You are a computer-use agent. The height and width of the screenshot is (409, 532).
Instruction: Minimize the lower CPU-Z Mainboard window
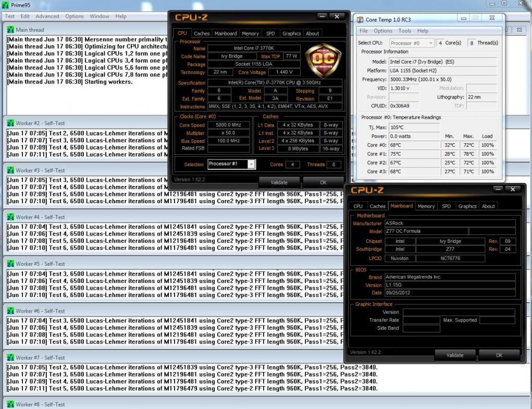(498, 189)
